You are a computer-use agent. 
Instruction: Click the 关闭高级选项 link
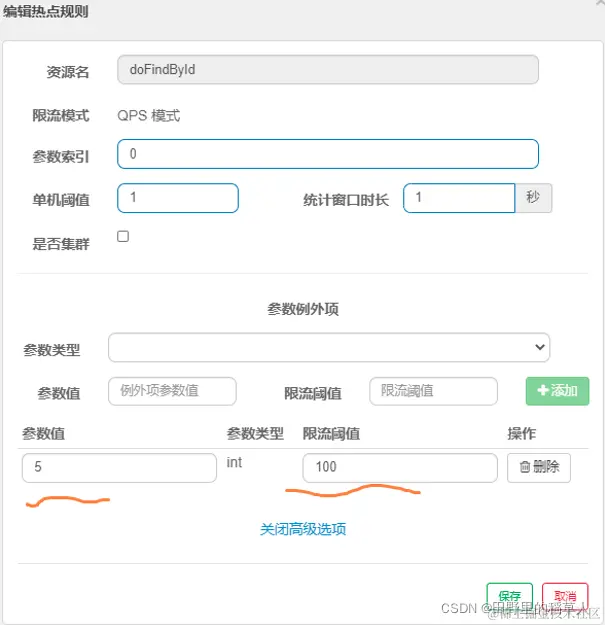point(303,529)
